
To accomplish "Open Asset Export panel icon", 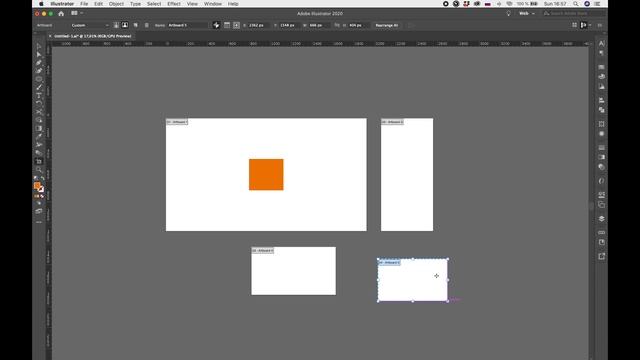I will point(602,256).
